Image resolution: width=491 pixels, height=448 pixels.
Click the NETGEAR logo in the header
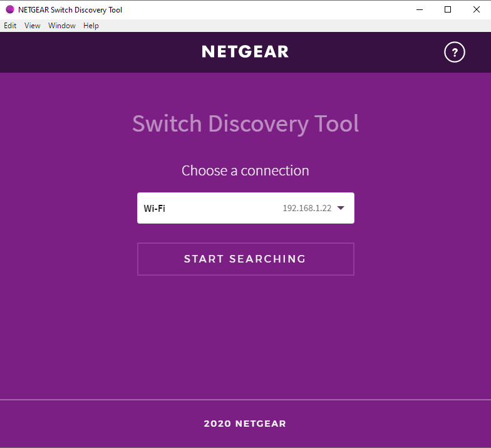pyautogui.click(x=245, y=52)
